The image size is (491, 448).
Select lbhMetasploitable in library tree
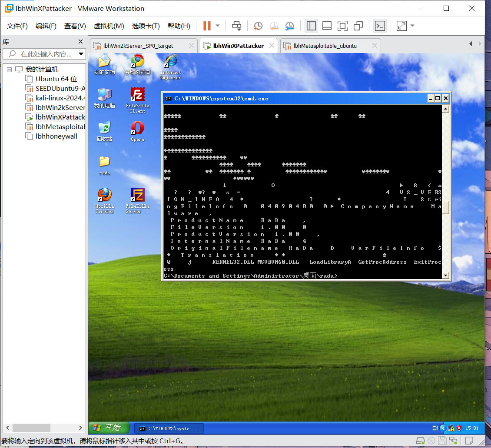pyautogui.click(x=55, y=127)
